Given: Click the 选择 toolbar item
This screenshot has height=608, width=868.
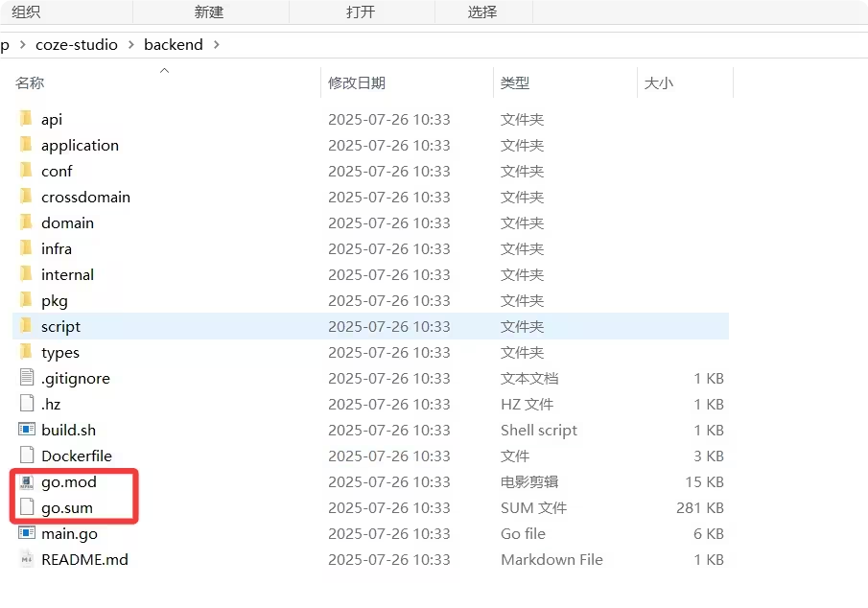Looking at the screenshot, I should pyautogui.click(x=484, y=11).
